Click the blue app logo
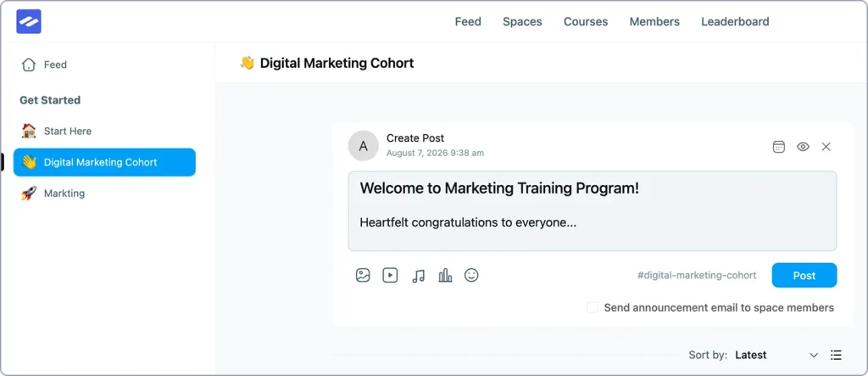The height and width of the screenshot is (376, 868). [29, 21]
